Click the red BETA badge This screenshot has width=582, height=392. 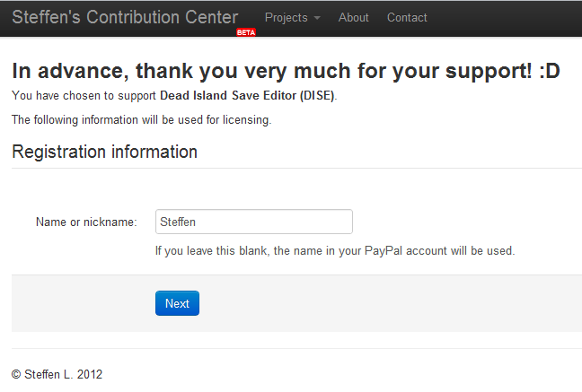click(246, 32)
